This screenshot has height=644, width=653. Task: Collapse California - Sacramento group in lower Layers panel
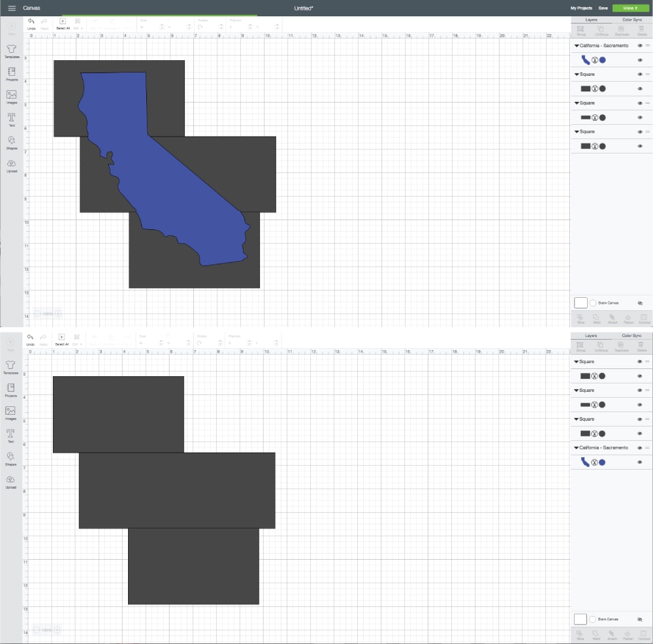coord(577,448)
